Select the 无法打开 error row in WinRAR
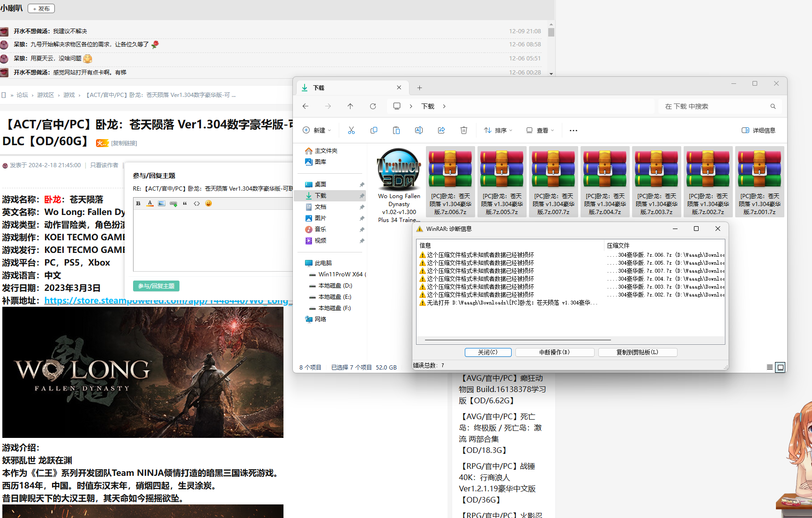The width and height of the screenshot is (812, 518). 508,303
